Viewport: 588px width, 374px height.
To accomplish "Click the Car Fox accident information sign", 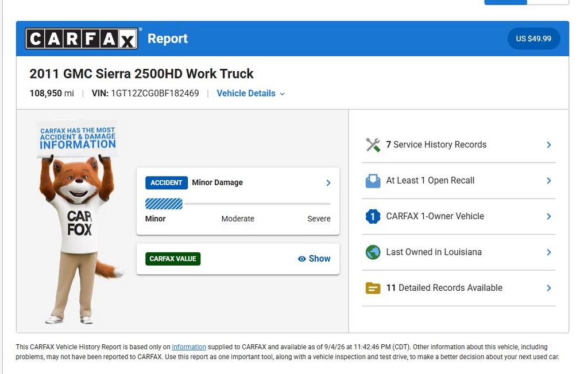I will [x=78, y=138].
